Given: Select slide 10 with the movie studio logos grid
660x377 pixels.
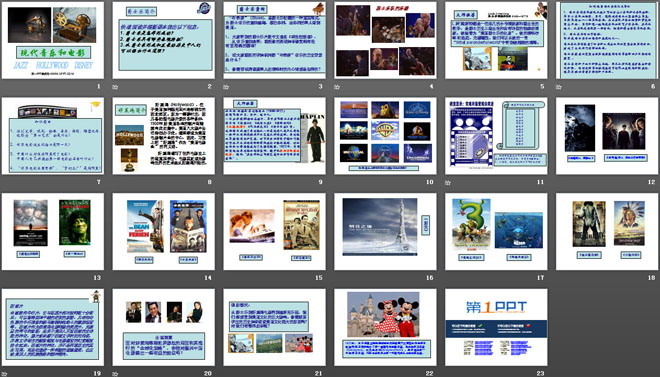Looking at the screenshot, I should (385, 136).
